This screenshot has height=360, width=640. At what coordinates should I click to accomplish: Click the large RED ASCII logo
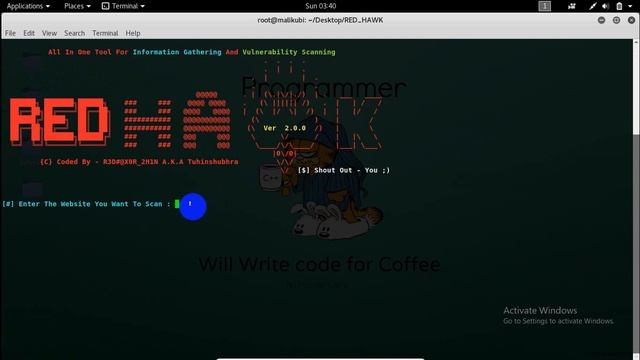(60, 121)
